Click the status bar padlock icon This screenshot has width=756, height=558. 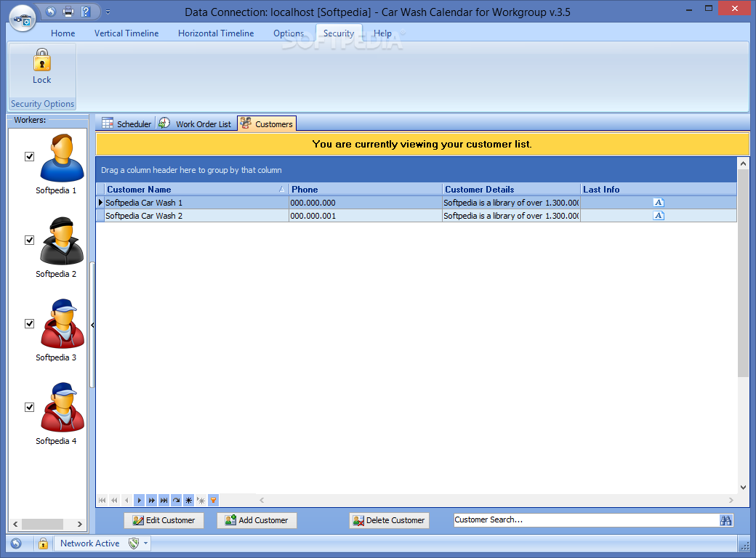[43, 543]
